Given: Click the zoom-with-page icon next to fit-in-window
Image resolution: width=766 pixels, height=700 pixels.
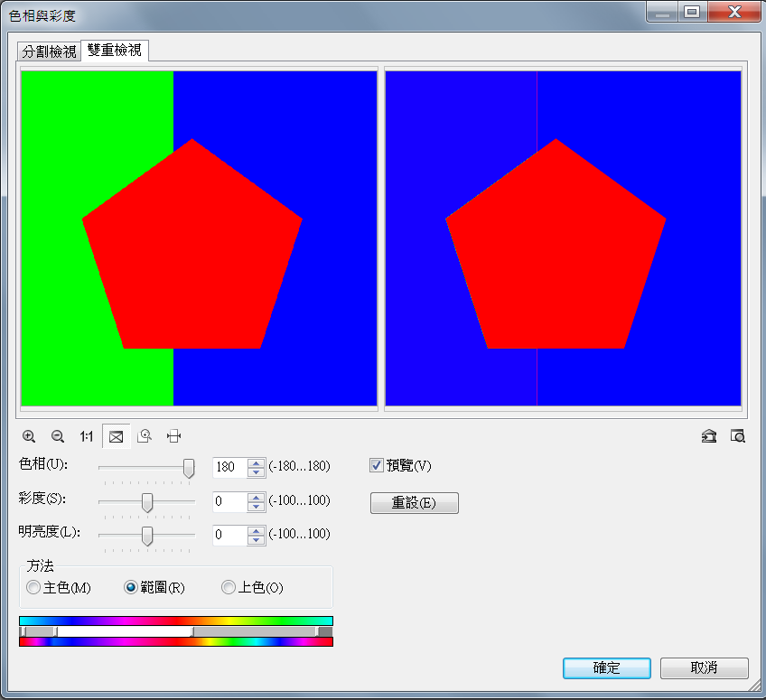Looking at the screenshot, I should point(145,435).
